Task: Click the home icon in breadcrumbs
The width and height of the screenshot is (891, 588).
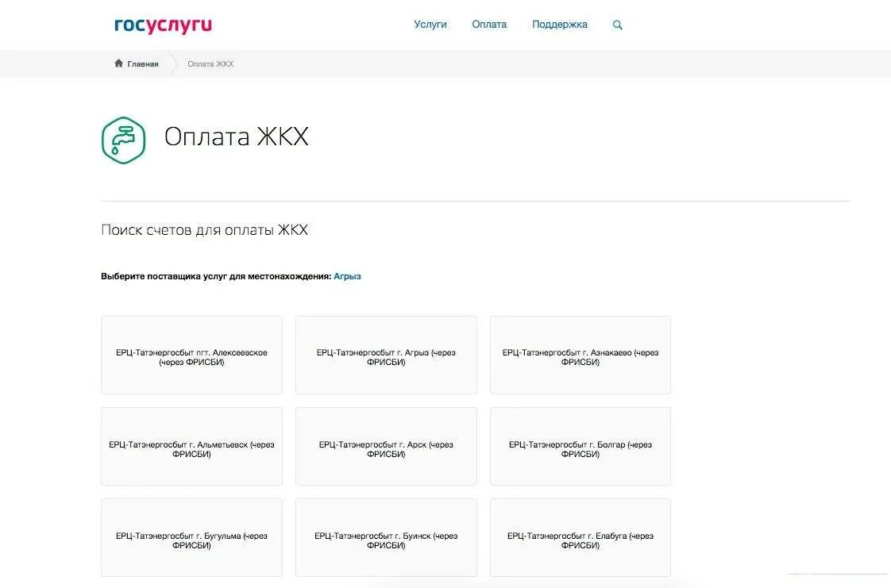Action: click(x=119, y=63)
